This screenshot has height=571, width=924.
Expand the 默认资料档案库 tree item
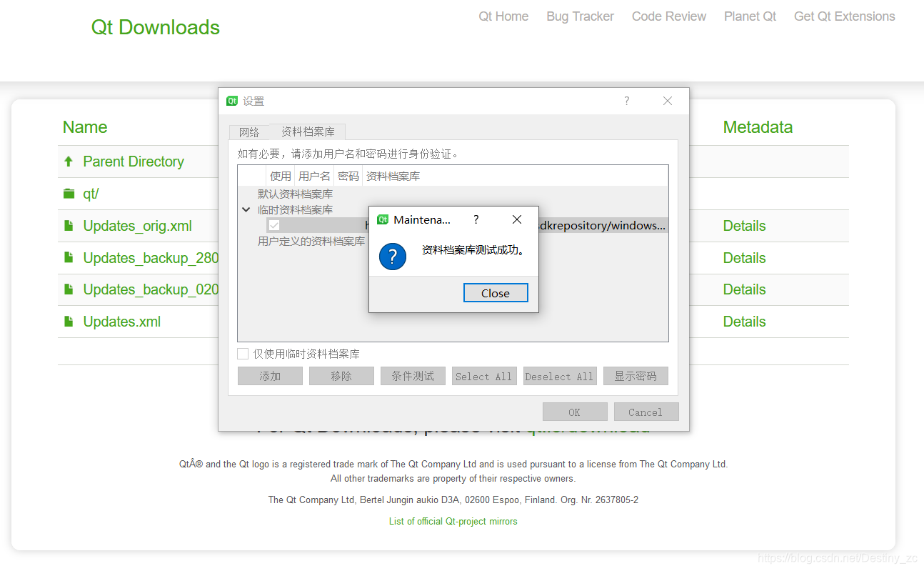(296, 194)
